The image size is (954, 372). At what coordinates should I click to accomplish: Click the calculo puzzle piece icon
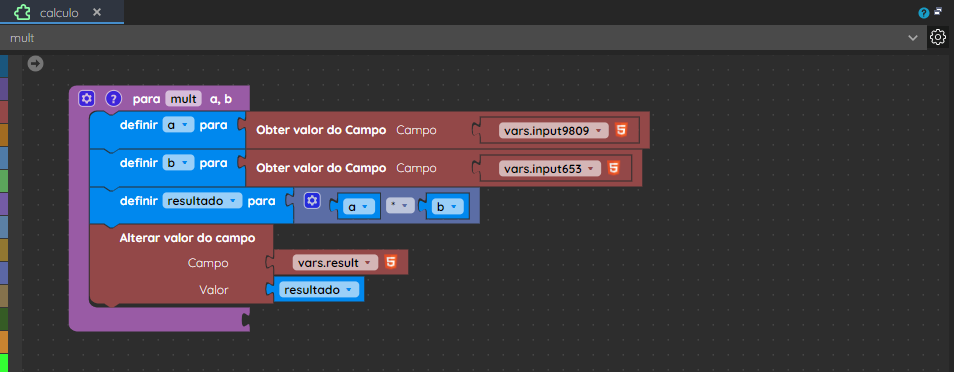23,13
